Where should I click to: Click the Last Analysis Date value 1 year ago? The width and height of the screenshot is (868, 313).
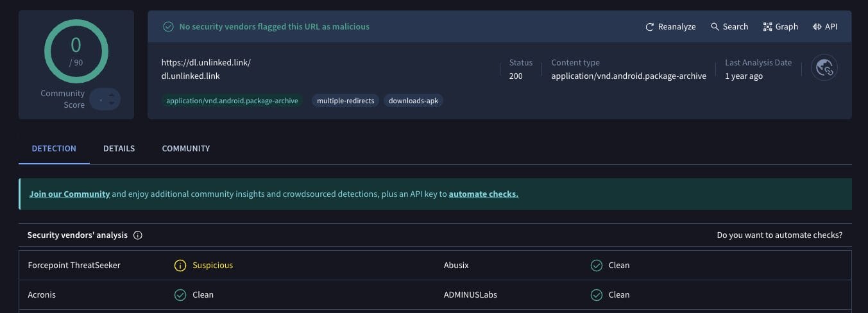tap(744, 76)
